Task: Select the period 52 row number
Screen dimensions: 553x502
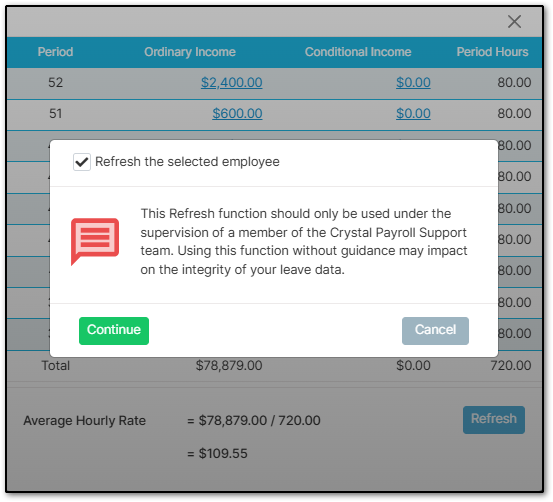Action: [x=55, y=83]
